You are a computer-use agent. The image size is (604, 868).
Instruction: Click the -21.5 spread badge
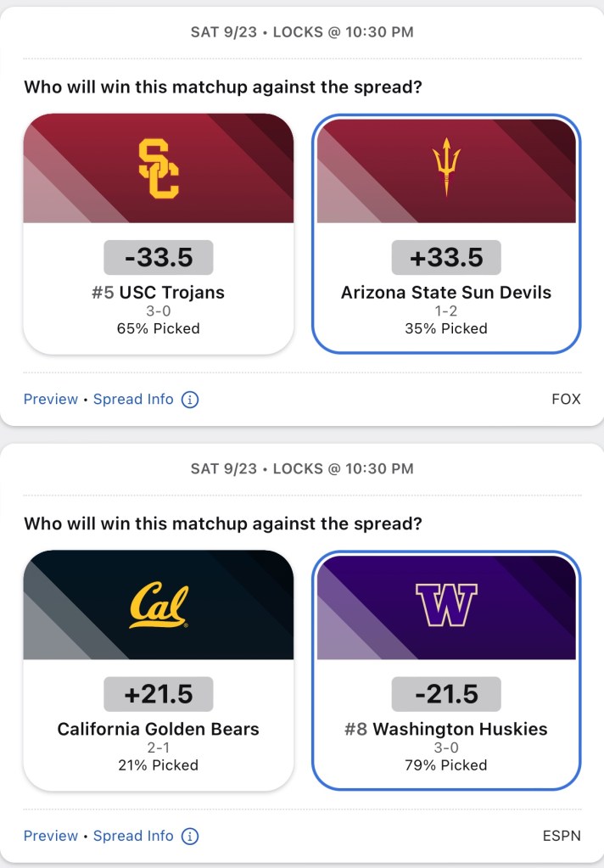pyautogui.click(x=446, y=694)
